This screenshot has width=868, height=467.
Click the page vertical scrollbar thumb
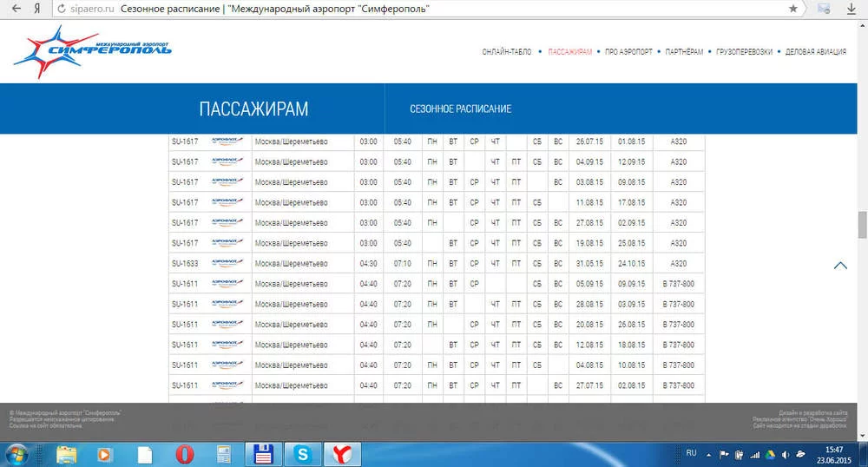coord(863,224)
